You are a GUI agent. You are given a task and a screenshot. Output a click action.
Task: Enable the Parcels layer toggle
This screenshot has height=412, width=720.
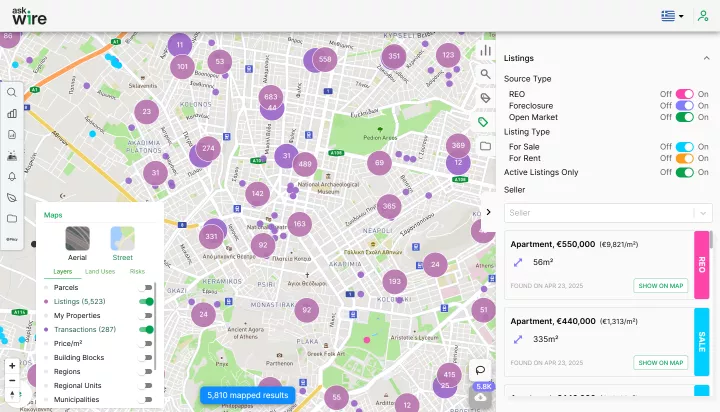click(147, 287)
